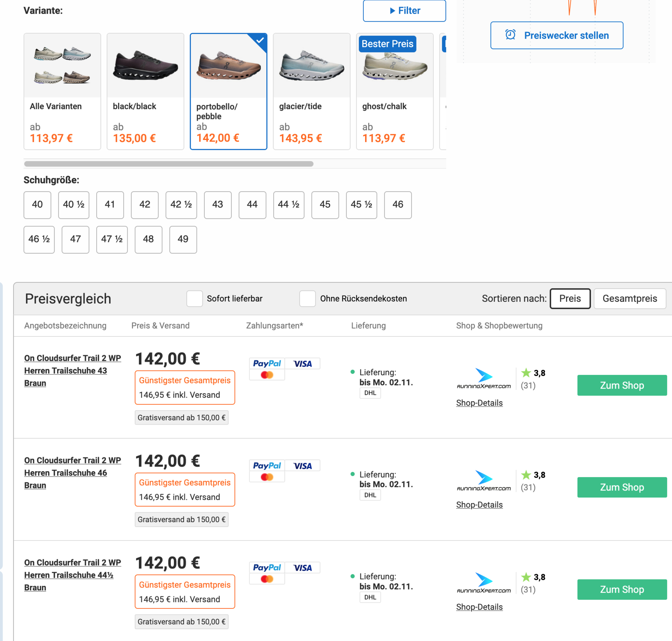Viewport: 672px width, 641px height.
Task: Pick the glacier/tide shoe variant
Action: pyautogui.click(x=311, y=91)
